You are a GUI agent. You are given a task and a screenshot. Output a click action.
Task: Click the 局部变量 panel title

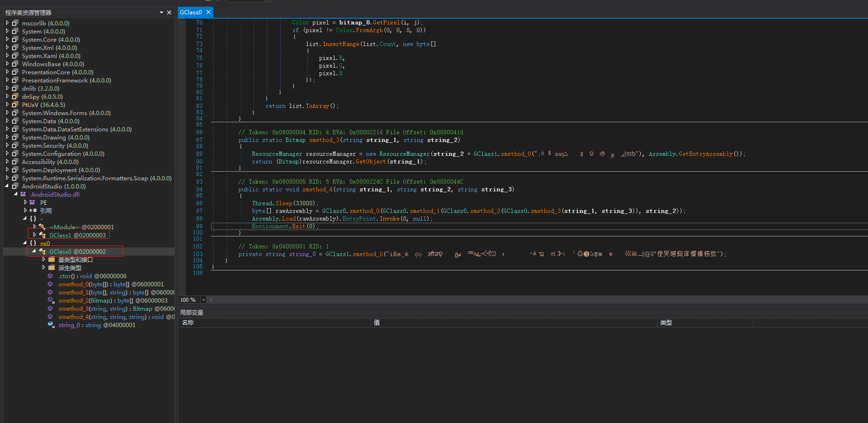[x=192, y=312]
